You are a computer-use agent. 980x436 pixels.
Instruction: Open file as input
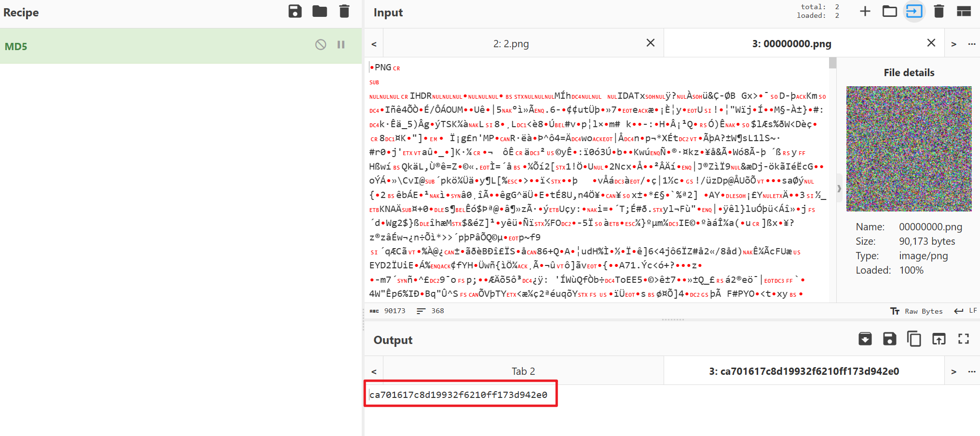914,12
